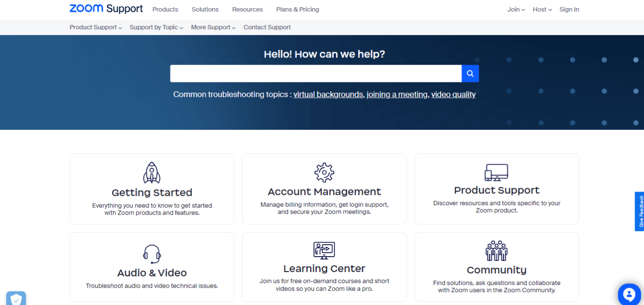644x305 pixels.
Task: Click the gear icon in Account Management
Action: 324,172
